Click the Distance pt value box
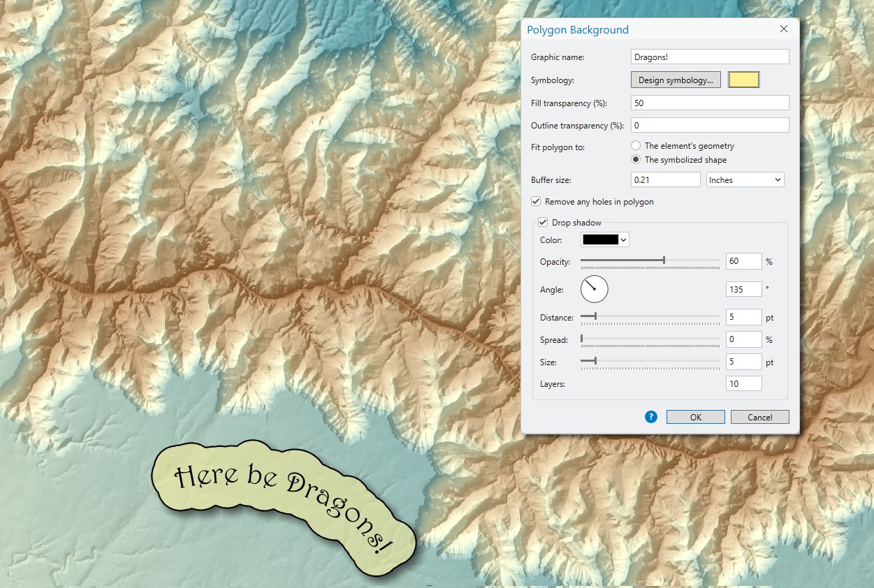874x588 pixels. 743,317
